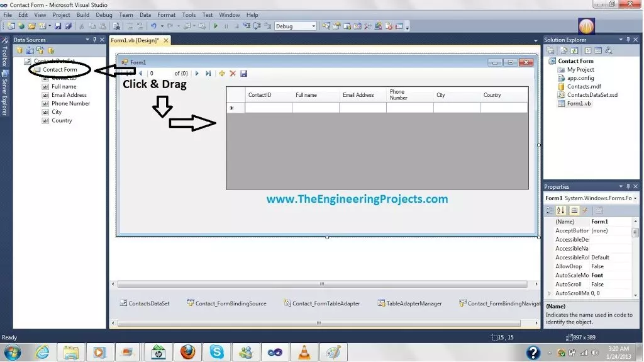Click the yellow Add New record icon
Viewport: 644px width, 362px height.
click(222, 74)
